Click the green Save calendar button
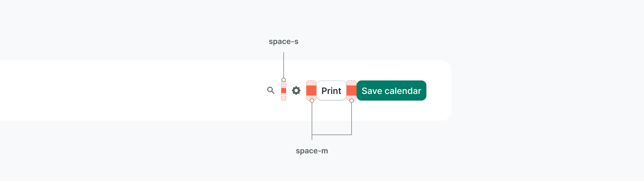This screenshot has height=181, width=644. tap(391, 90)
